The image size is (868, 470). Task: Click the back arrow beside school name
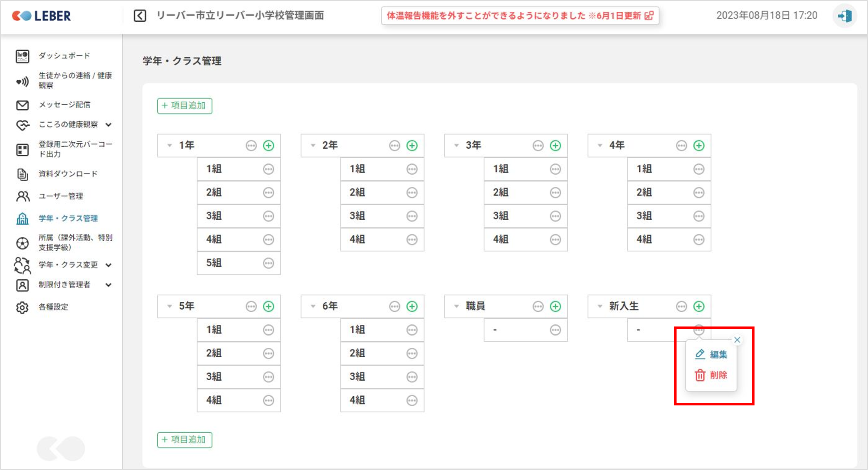point(139,16)
